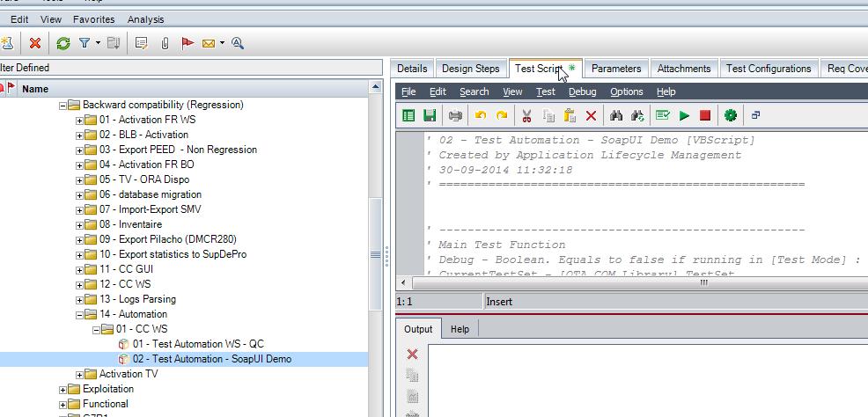Open the e-mail dropdown arrow

(222, 43)
